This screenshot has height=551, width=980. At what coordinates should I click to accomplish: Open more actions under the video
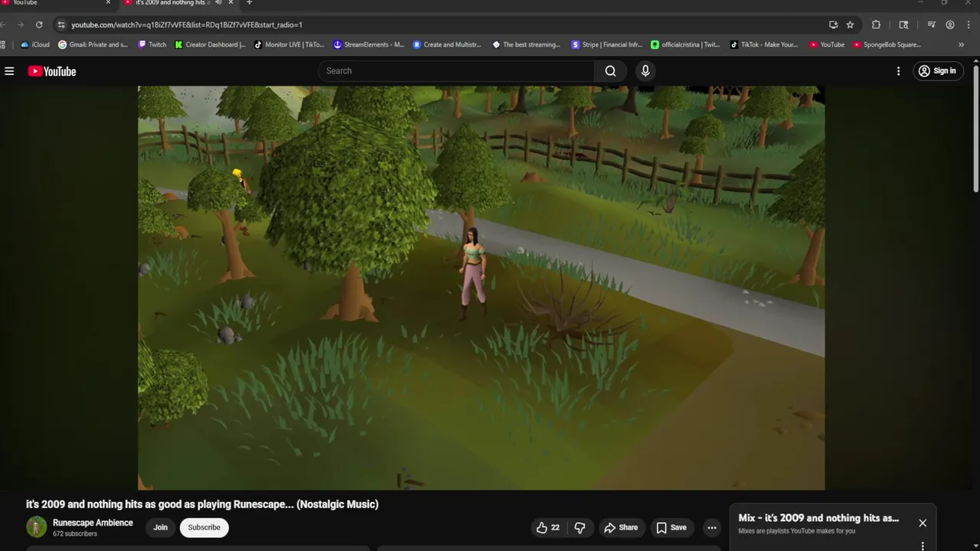point(712,527)
